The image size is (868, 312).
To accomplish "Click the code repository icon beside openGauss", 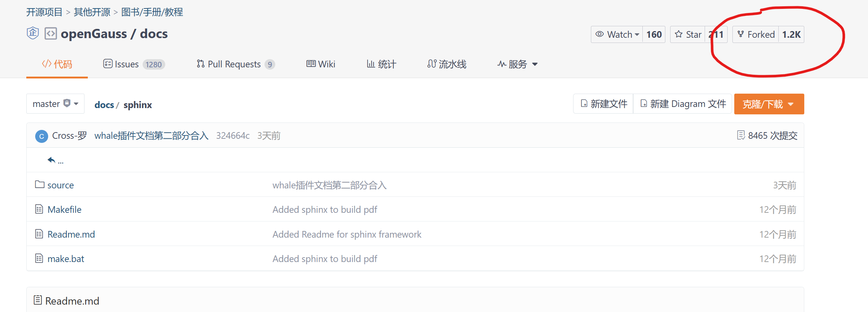I will click(51, 34).
